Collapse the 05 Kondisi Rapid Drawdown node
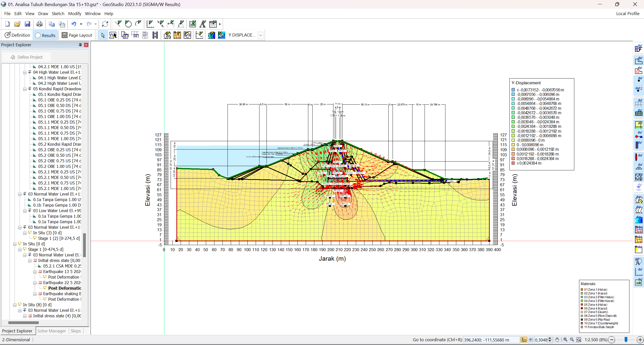 pos(25,89)
